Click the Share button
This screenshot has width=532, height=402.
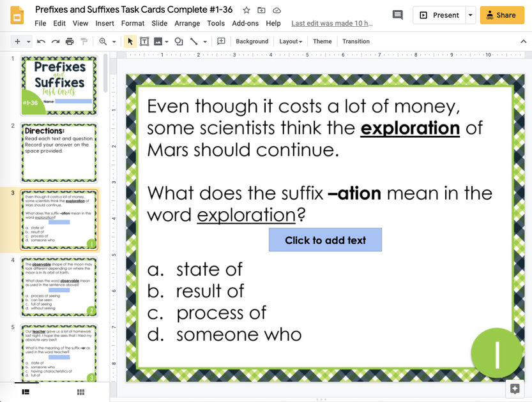(502, 15)
